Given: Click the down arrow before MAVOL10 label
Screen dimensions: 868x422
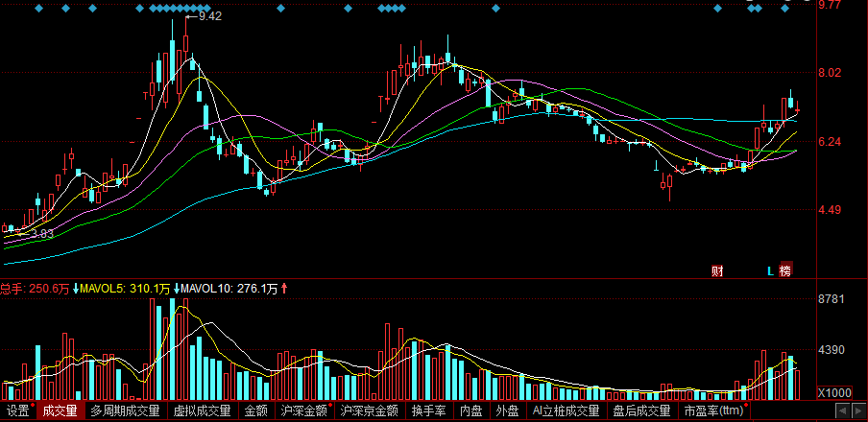Looking at the screenshot, I should tap(177, 288).
